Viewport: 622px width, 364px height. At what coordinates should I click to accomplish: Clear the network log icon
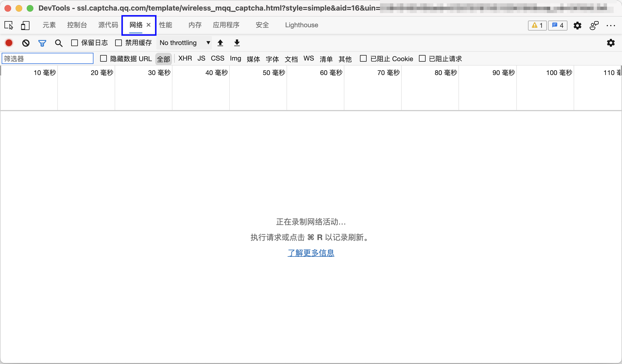coord(26,43)
